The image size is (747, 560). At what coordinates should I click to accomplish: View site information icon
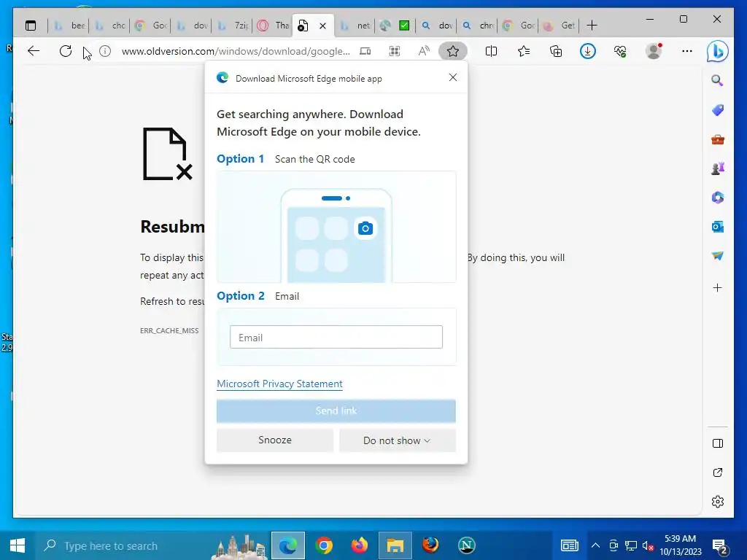[105, 51]
